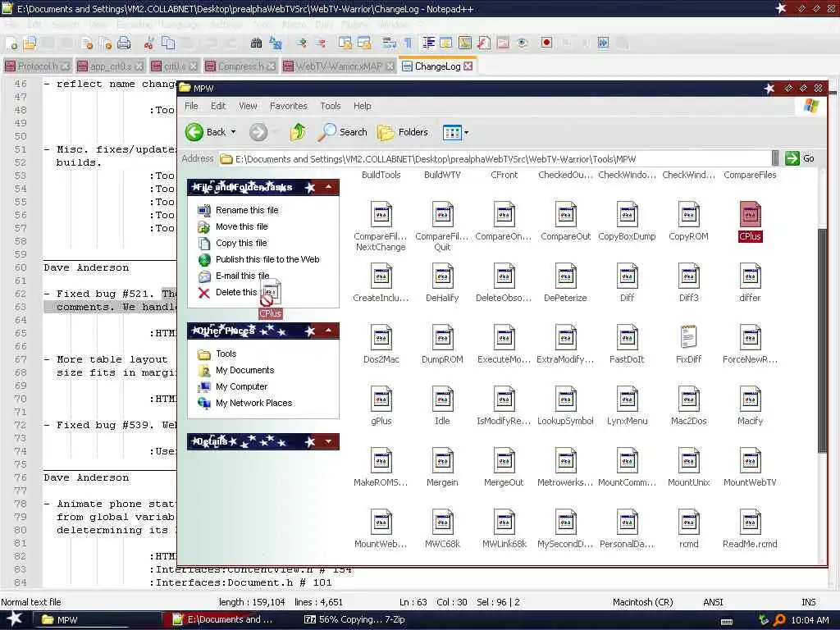Click the Close All icon in Notepad++ toolbar
The image size is (840, 630).
click(x=106, y=43)
